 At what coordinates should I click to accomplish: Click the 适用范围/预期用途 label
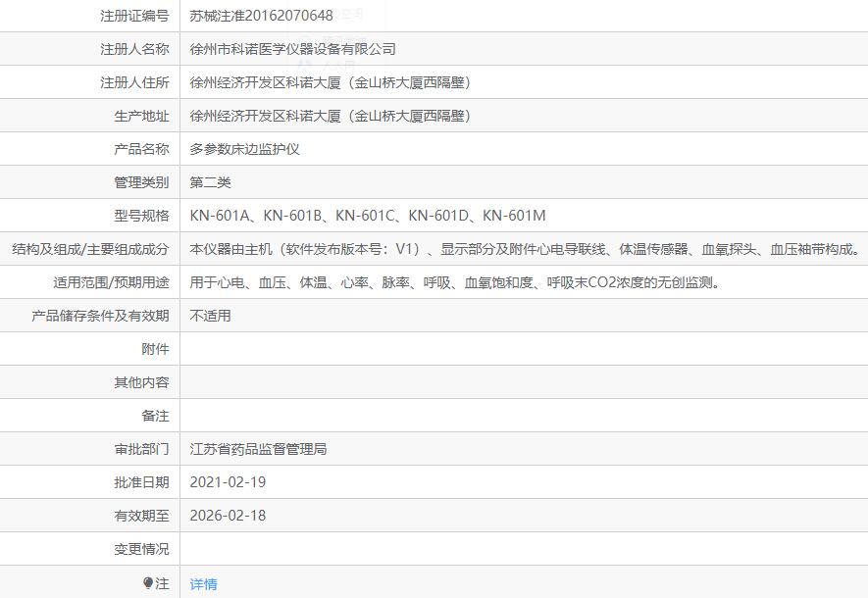click(x=111, y=282)
